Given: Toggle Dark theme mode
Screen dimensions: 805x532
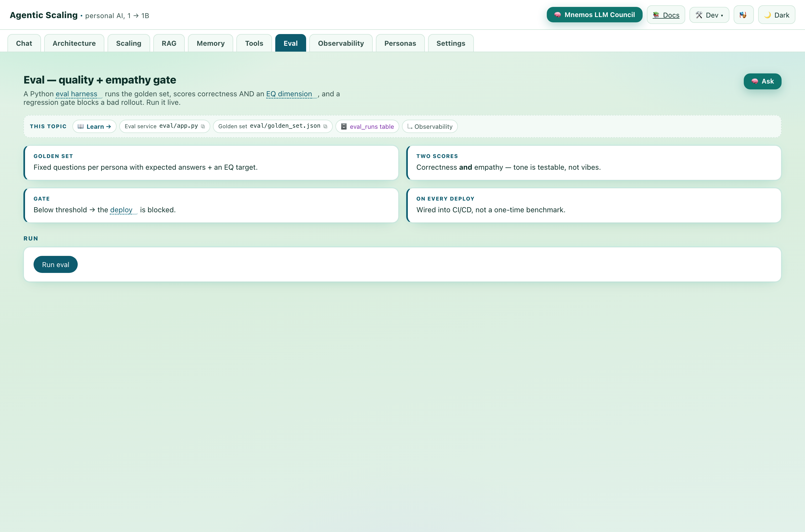Looking at the screenshot, I should (777, 15).
